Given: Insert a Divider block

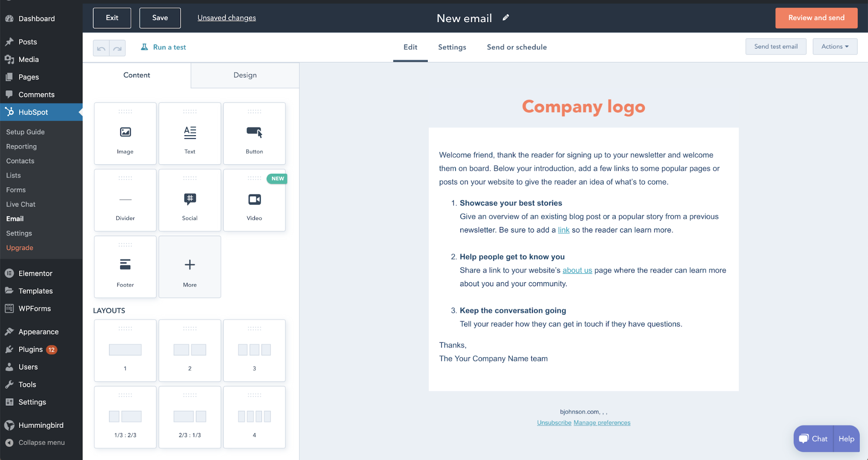Looking at the screenshot, I should click(125, 200).
